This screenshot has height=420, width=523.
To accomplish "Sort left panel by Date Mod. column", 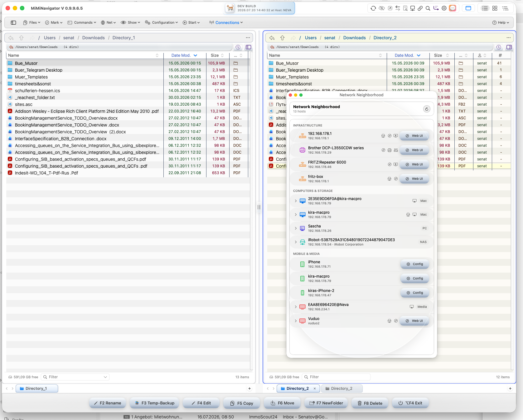I will pos(184,55).
